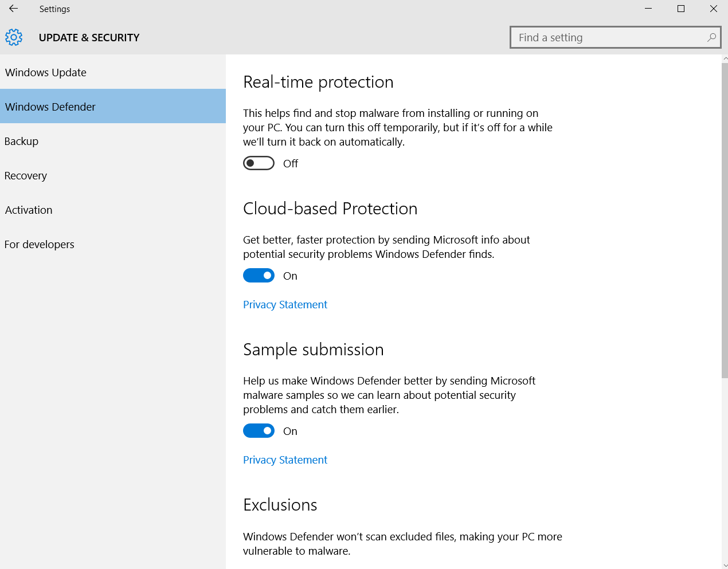
Task: Close the Settings window
Action: 714,9
